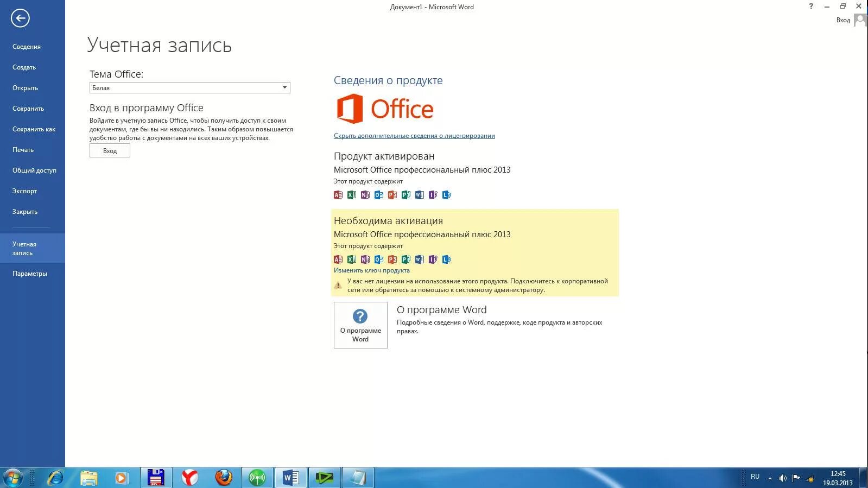
Task: Open Windows Explorer folder on taskbar
Action: coord(89,478)
